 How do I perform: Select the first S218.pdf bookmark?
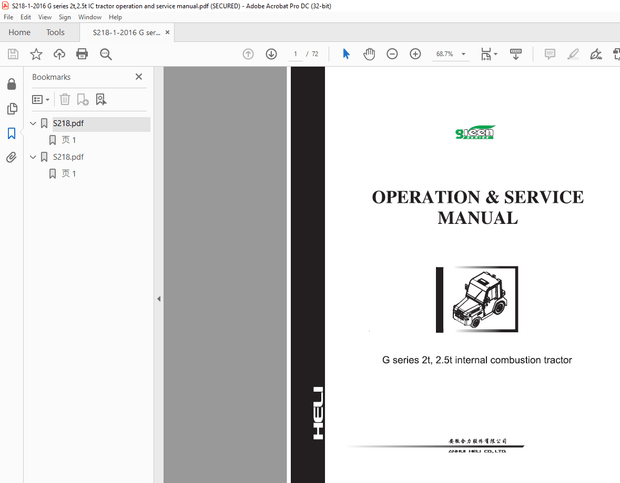[68, 123]
